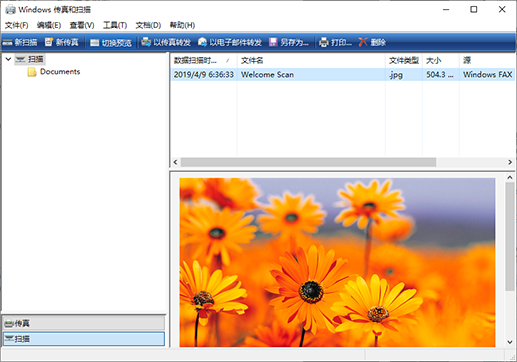Screen dimensions: 517x362
Task: Sort by the 大小 column header
Action: coord(441,60)
